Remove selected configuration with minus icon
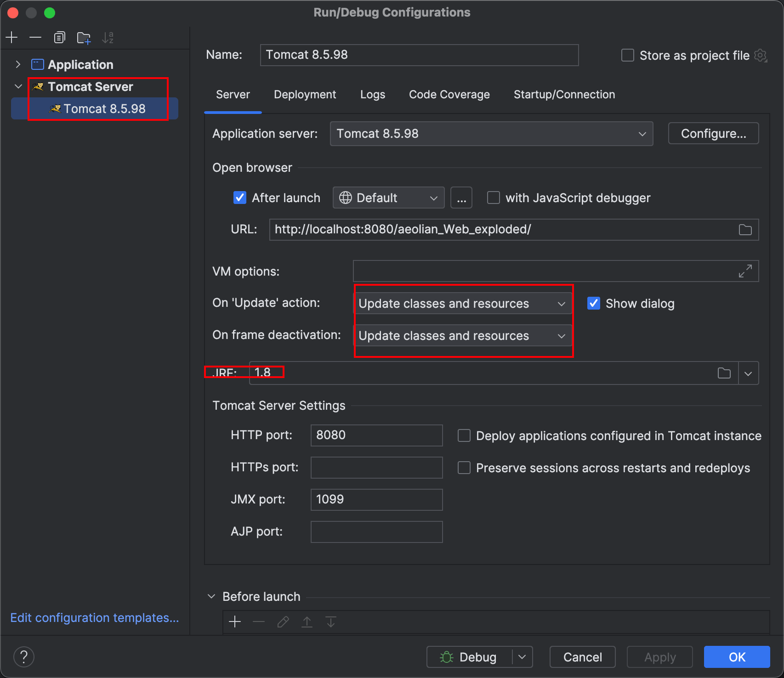Viewport: 784px width, 678px height. pos(35,37)
